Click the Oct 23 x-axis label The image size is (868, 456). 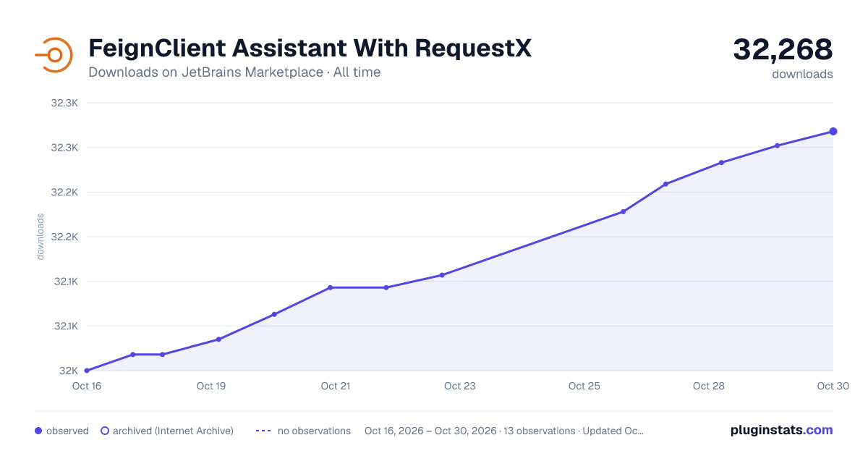[x=460, y=386]
